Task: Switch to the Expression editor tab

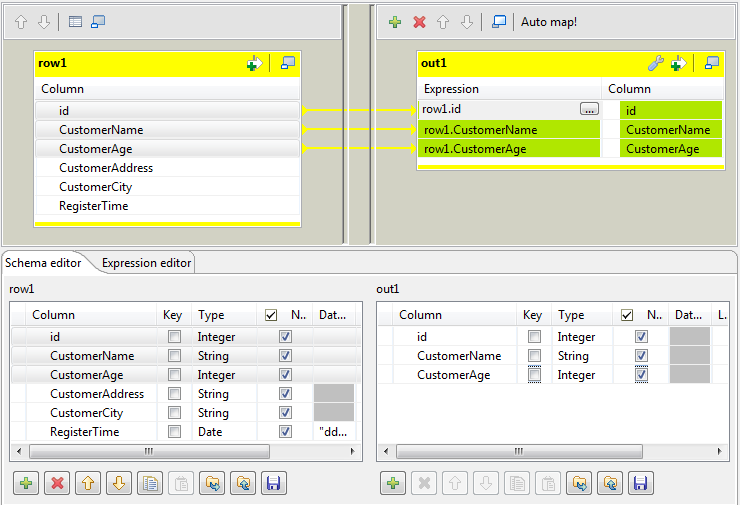Action: (x=146, y=263)
